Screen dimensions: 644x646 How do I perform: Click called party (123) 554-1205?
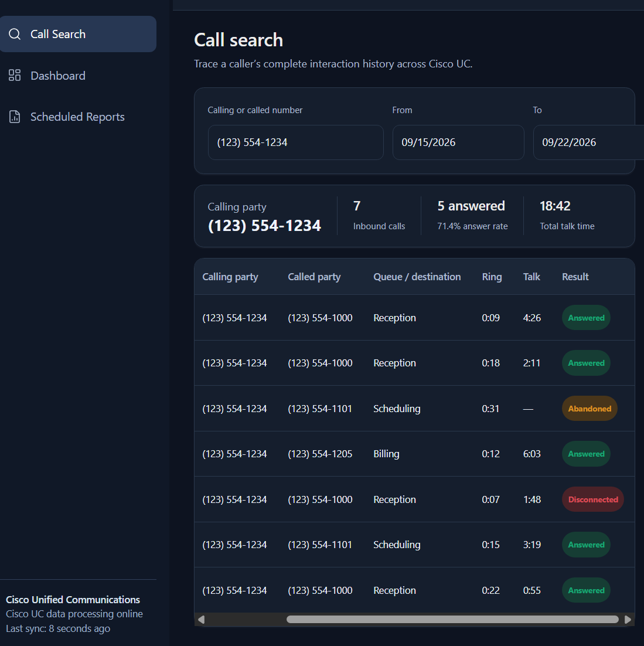coord(320,454)
